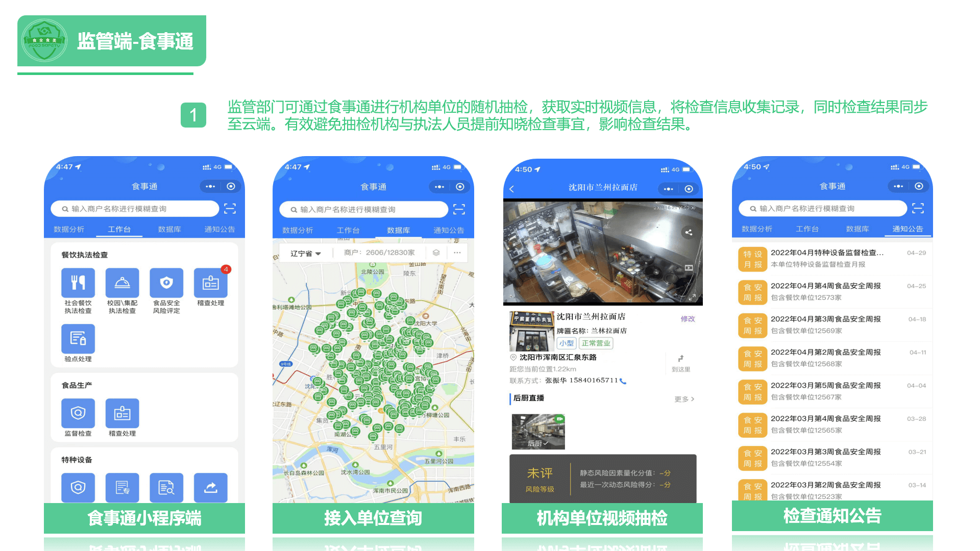Open first shield icon under 特种设备

point(78,488)
